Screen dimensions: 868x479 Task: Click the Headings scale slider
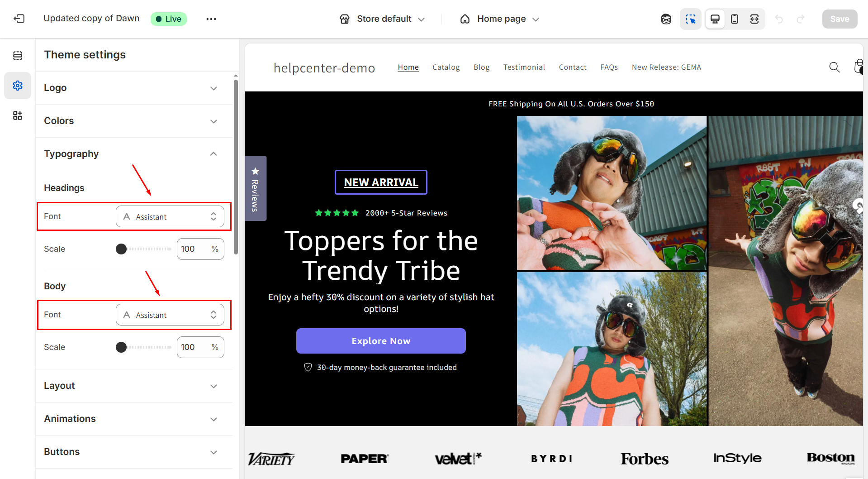coord(144,249)
